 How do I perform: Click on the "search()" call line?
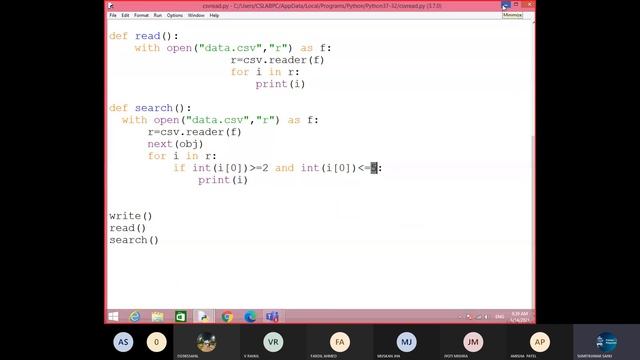click(x=134, y=240)
